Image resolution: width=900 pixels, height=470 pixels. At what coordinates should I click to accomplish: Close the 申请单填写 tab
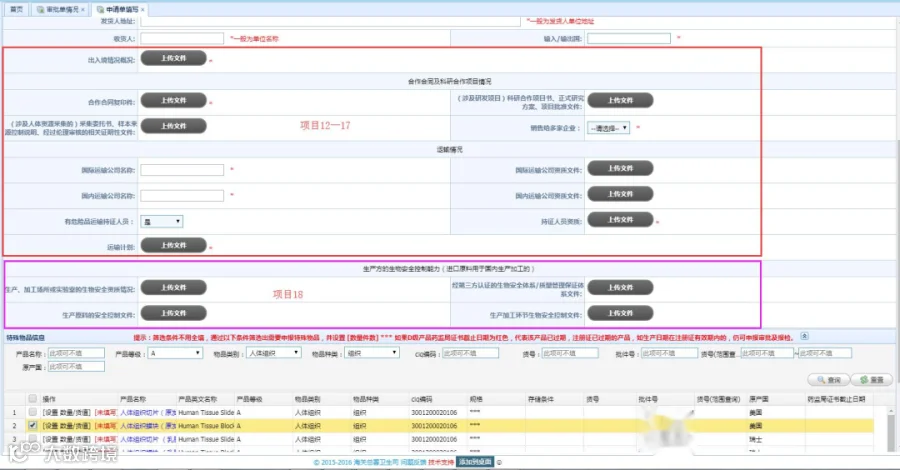143,10
